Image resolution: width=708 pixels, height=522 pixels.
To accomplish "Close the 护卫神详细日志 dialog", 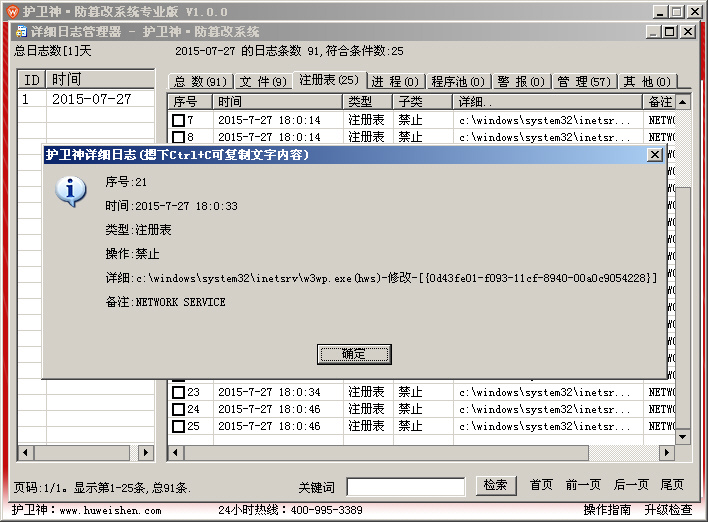I will tap(654, 155).
